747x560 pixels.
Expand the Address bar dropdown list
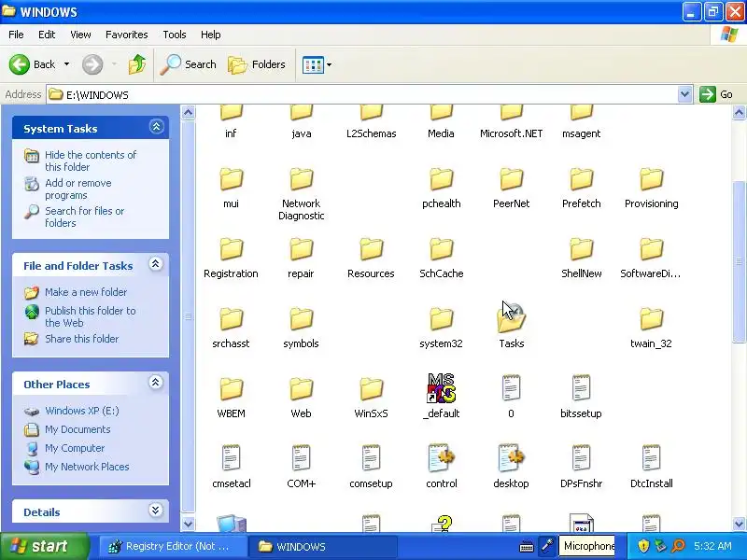pos(684,94)
